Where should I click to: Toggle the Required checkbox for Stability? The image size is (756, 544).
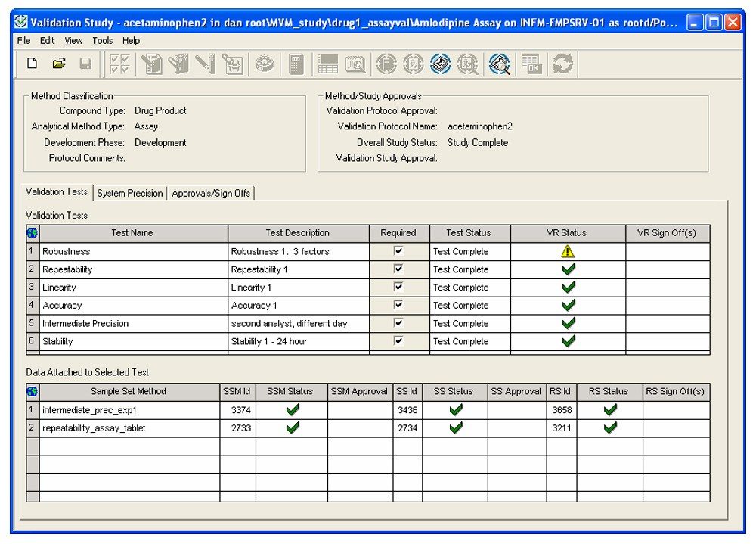coord(398,340)
